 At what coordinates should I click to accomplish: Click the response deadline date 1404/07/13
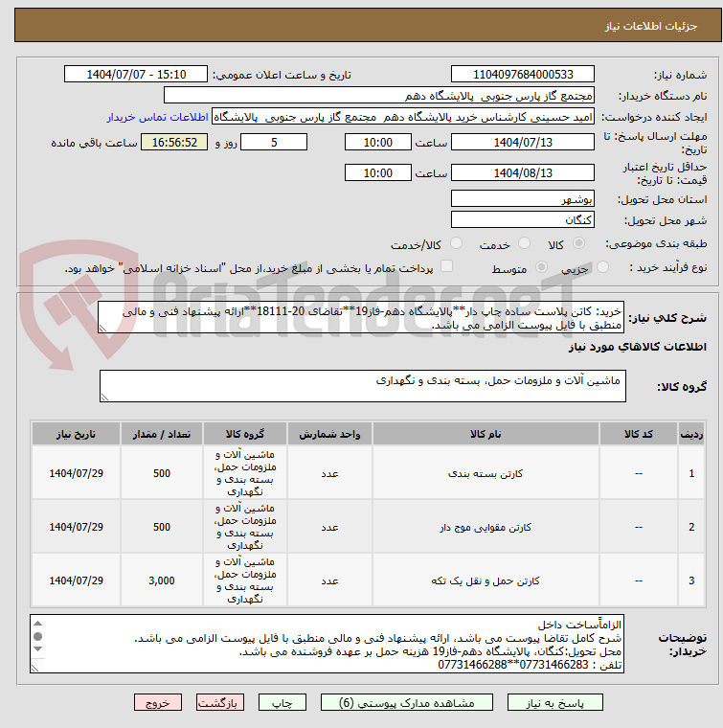coord(523,142)
